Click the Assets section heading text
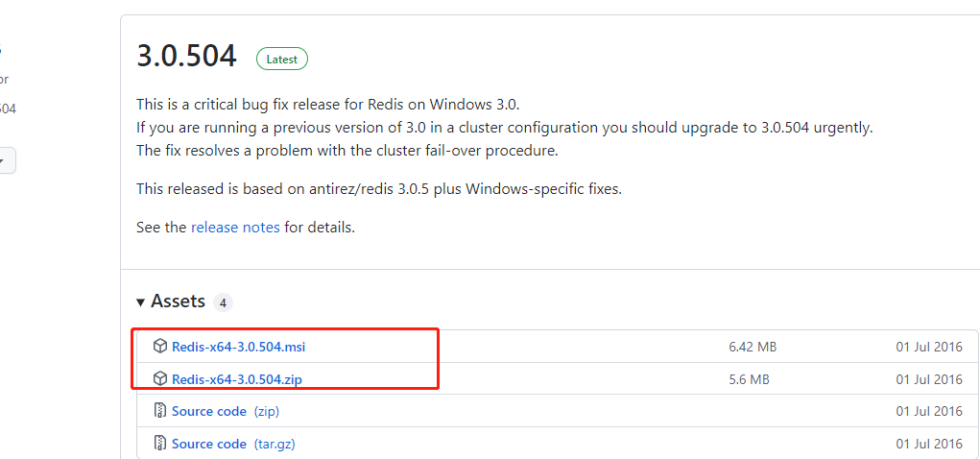The height and width of the screenshot is (459, 980). (x=178, y=302)
